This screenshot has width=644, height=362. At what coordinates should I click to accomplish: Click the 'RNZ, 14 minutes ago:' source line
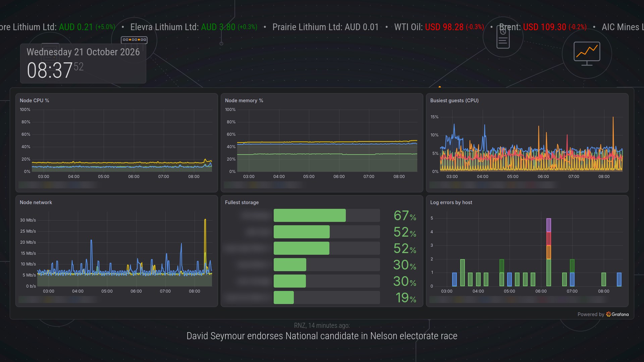tap(322, 325)
